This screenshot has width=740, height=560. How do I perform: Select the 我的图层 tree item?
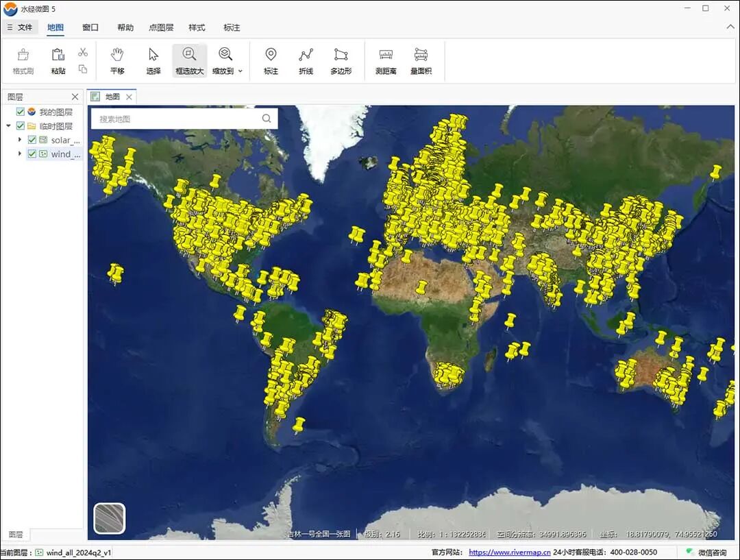click(56, 112)
